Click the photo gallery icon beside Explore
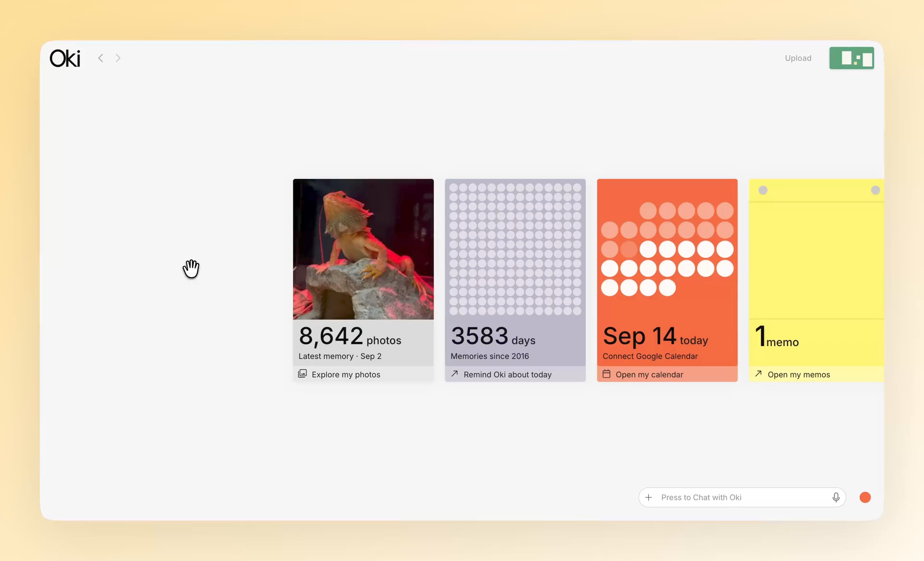This screenshot has width=924, height=561. click(302, 374)
